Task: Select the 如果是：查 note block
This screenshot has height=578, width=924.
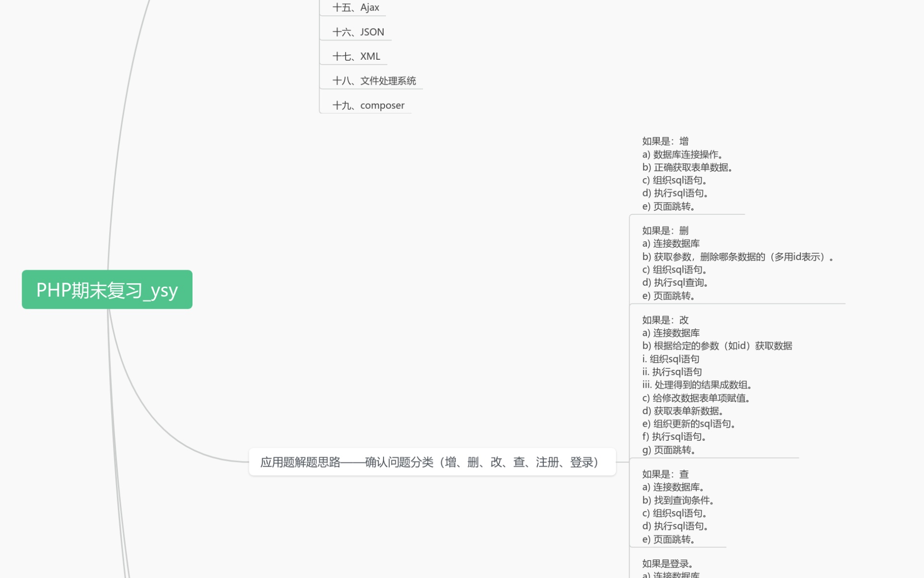Action: [x=665, y=474]
